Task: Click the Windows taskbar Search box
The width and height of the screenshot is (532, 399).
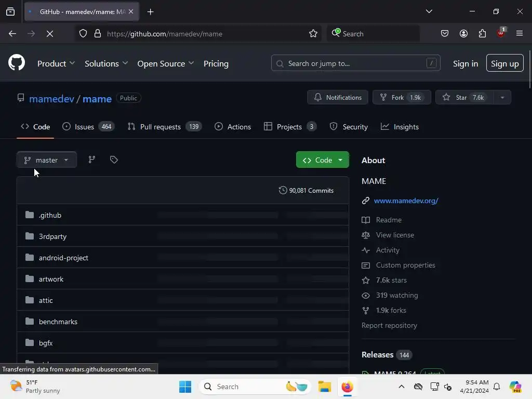Action: [255, 387]
